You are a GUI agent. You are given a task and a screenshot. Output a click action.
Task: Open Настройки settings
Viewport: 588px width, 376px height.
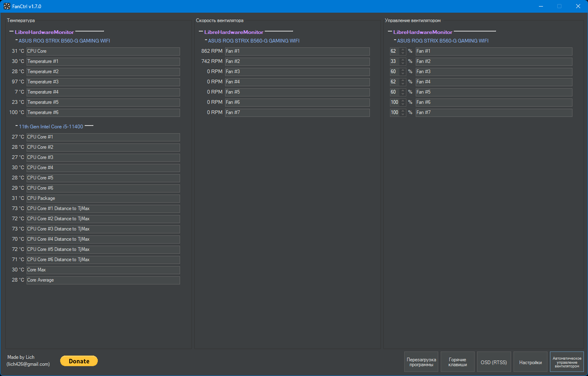[x=530, y=362]
